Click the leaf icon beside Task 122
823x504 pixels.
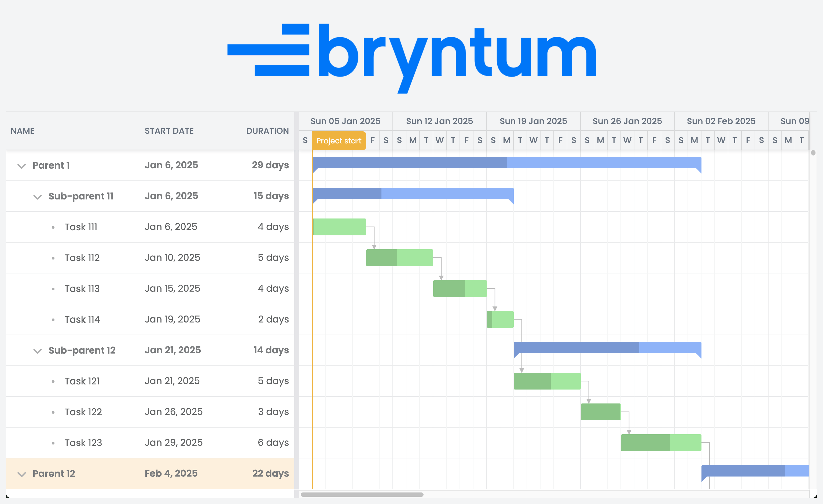53,412
